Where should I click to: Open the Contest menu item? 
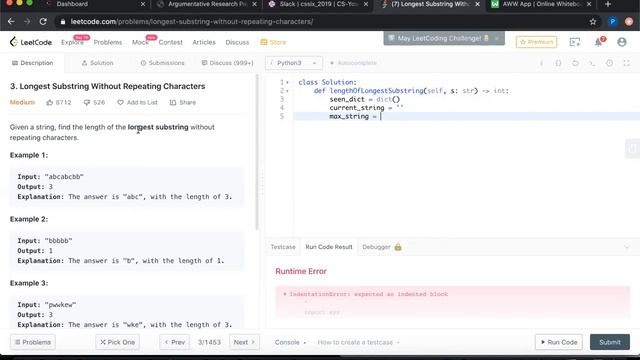click(171, 42)
